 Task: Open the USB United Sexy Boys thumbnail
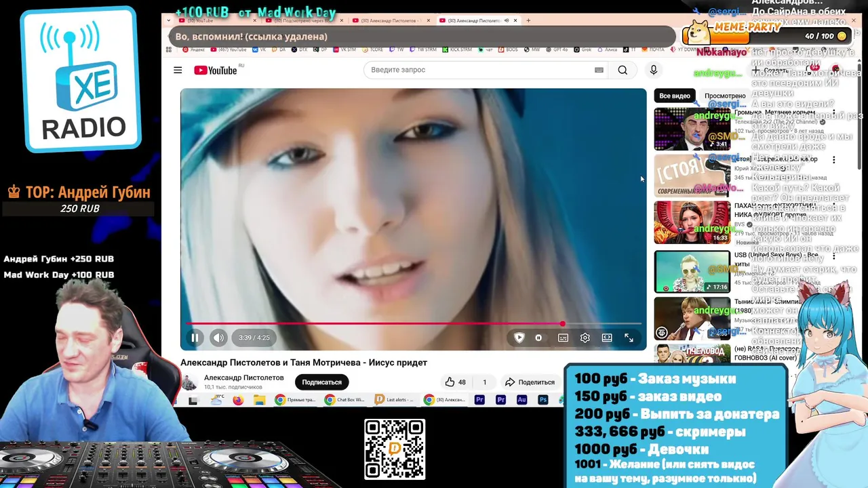coord(692,272)
